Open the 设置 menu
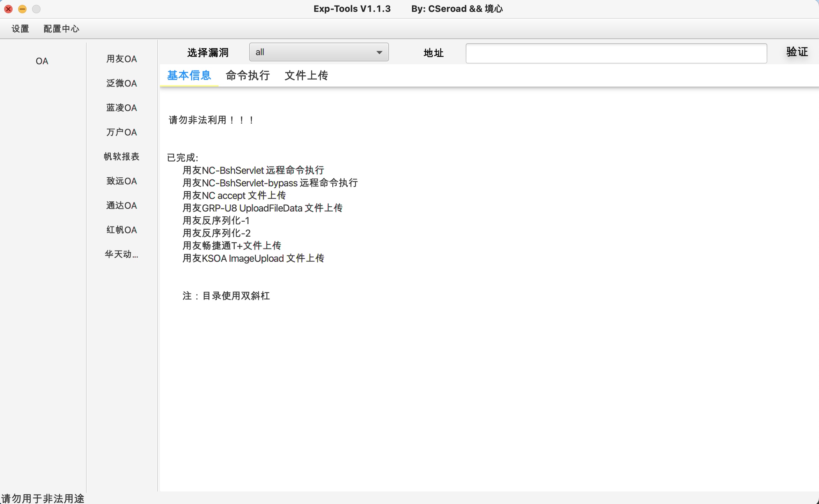The height and width of the screenshot is (504, 819). [20, 29]
